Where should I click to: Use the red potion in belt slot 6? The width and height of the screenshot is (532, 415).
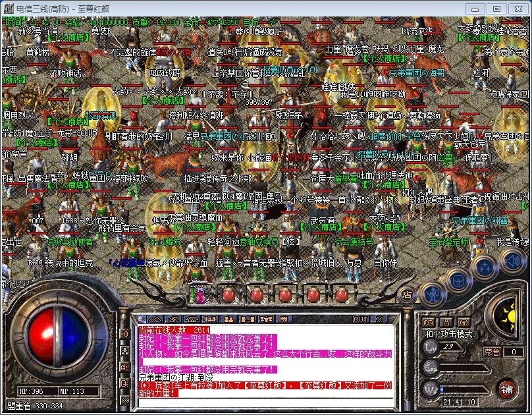coord(341,294)
